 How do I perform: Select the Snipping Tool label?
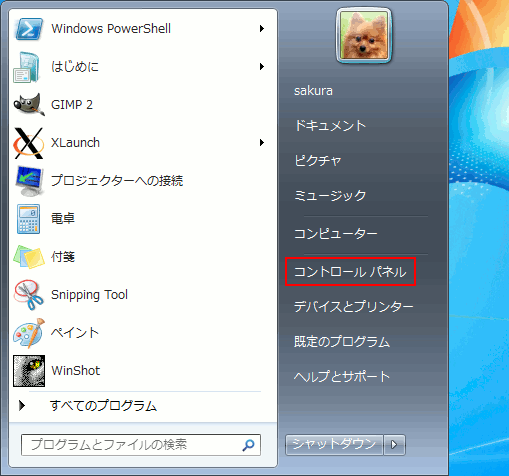[x=89, y=295]
